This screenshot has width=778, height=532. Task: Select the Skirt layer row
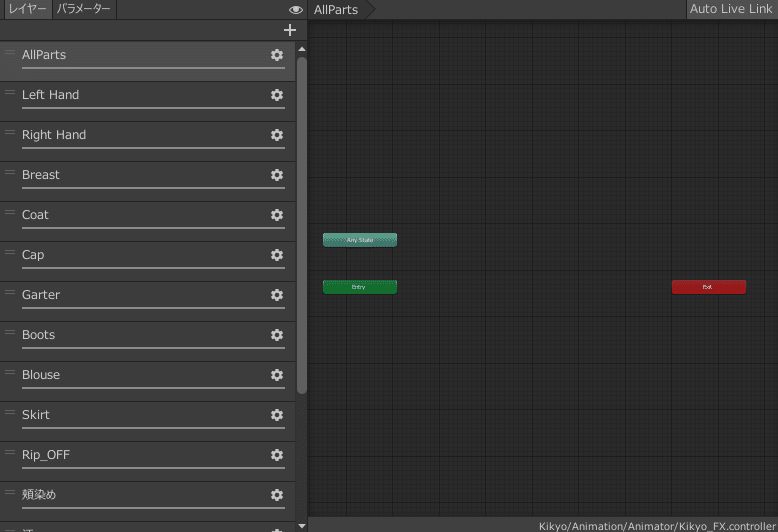coord(147,421)
